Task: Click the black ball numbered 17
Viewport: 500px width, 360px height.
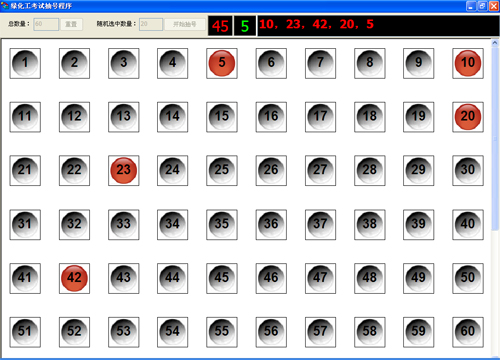Action: (x=320, y=117)
